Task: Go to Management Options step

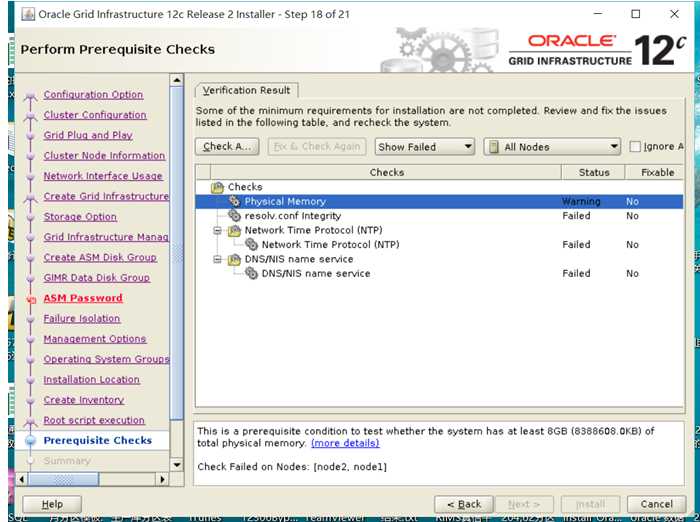Action: (95, 339)
